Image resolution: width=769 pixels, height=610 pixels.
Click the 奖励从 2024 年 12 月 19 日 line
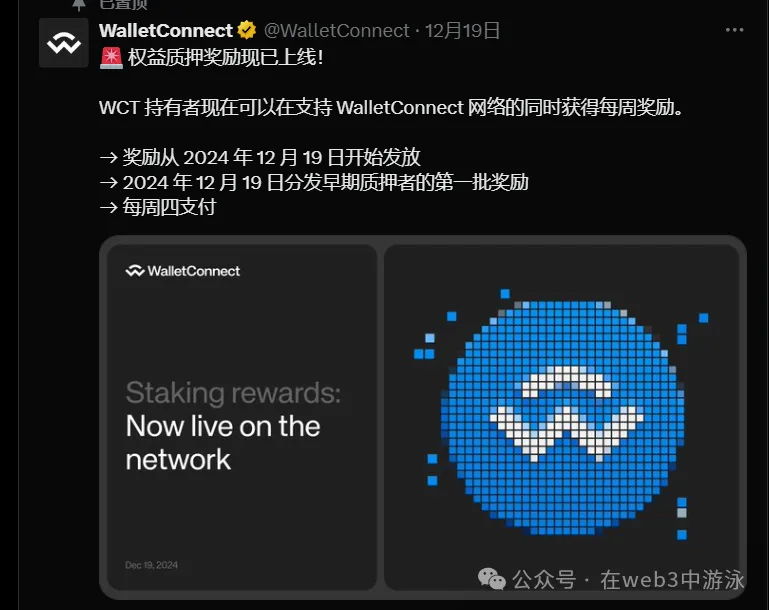click(x=260, y=157)
